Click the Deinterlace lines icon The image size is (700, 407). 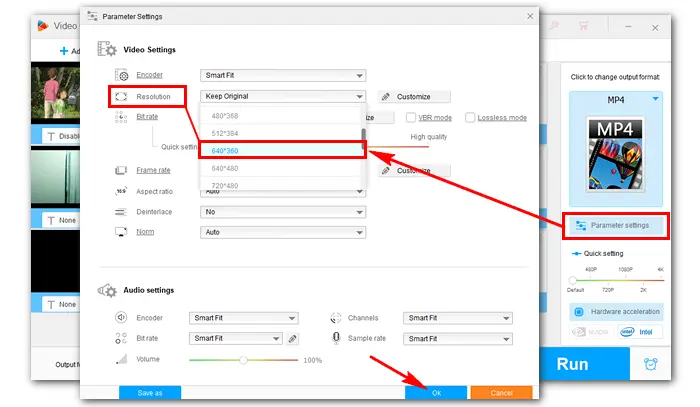pos(121,212)
